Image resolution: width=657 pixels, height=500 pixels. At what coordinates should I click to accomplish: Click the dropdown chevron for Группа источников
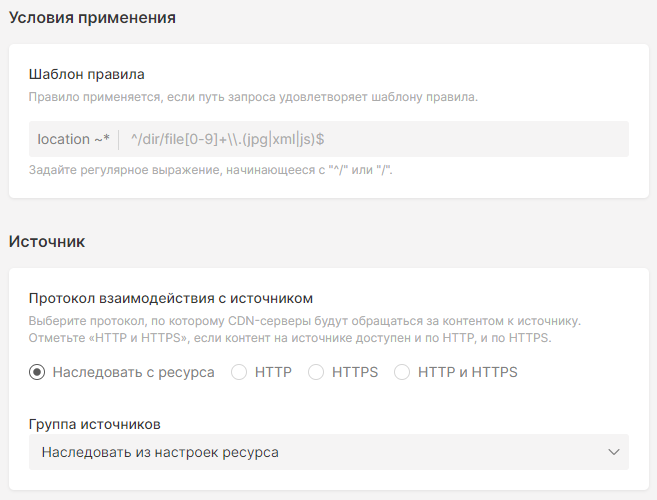tap(613, 452)
